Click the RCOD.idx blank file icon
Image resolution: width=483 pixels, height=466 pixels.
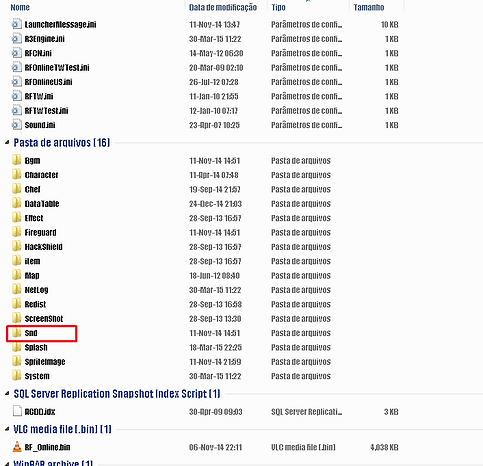pyautogui.click(x=17, y=411)
